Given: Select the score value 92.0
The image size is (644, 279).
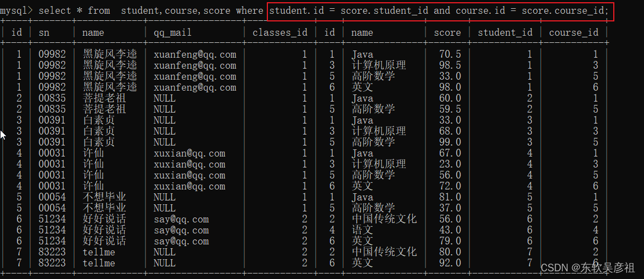Looking at the screenshot, I should pos(450,263).
